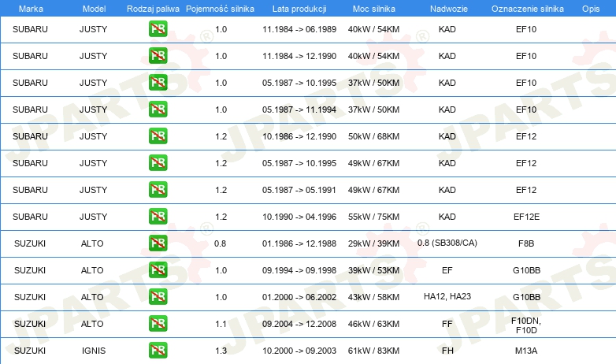Click ALTO in the F8B row
The width and height of the screenshot is (616, 364).
[92, 243]
